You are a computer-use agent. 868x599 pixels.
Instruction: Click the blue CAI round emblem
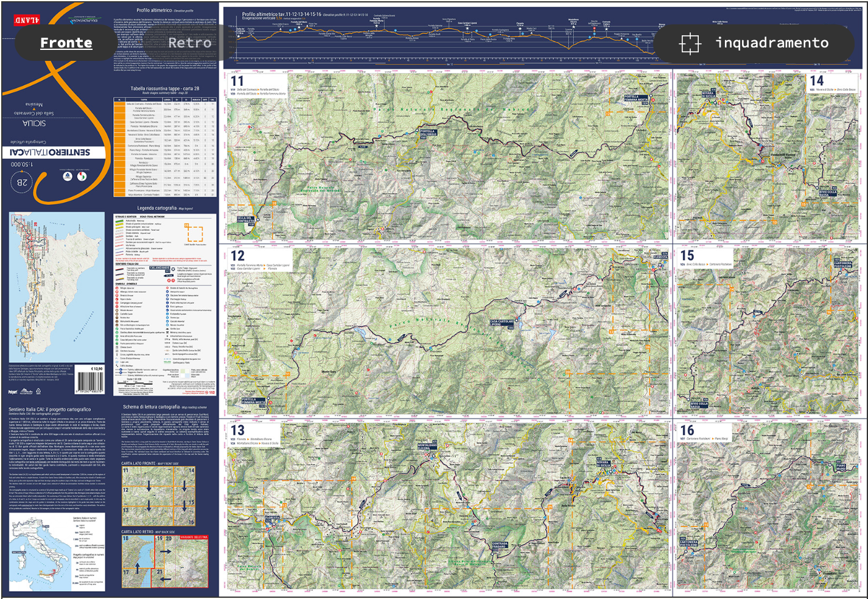point(68,177)
